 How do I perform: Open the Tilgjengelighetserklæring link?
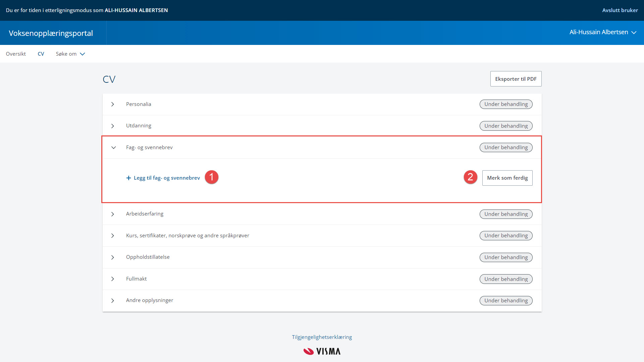(322, 337)
